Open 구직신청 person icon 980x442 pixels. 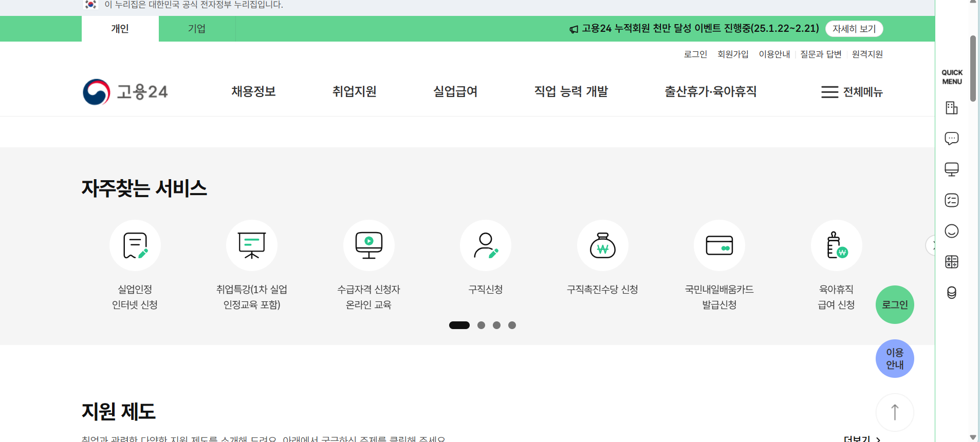[486, 245]
